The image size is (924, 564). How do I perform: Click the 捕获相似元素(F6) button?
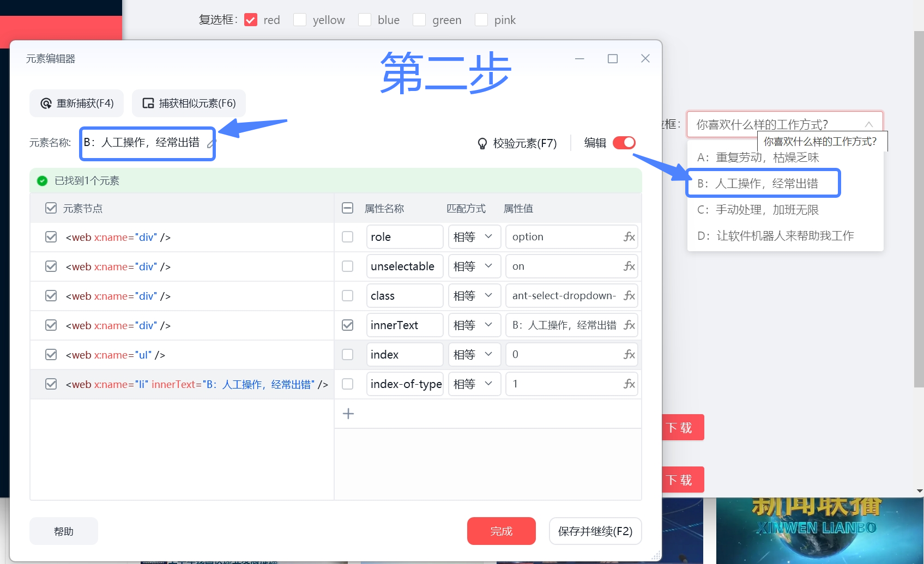click(189, 104)
